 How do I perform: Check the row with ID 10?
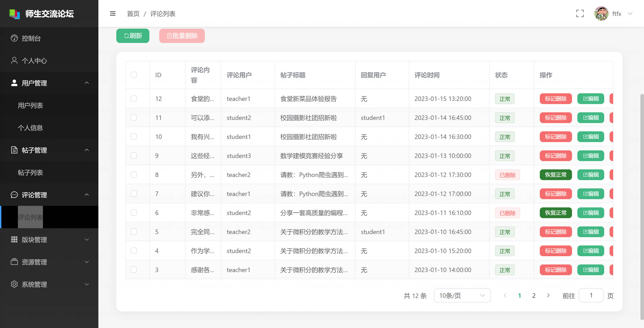(134, 136)
